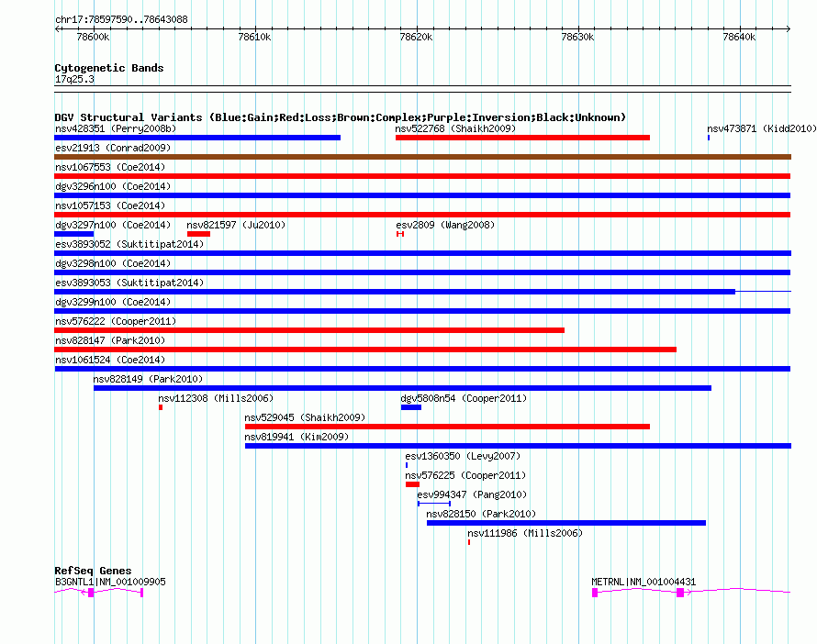This screenshot has width=817, height=644.
Task: Click the dgv5808n54 (Cooper2011) blue bar
Action: click(x=411, y=407)
